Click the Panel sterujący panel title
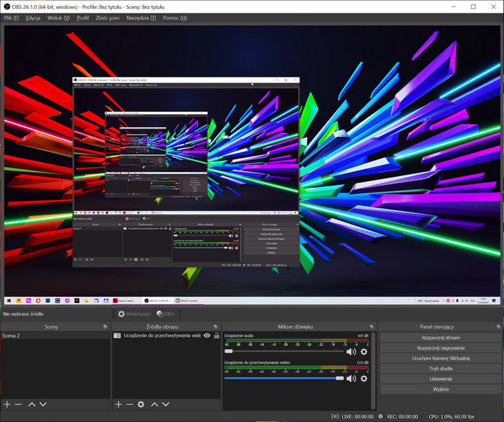This screenshot has height=422, width=504. coord(436,326)
